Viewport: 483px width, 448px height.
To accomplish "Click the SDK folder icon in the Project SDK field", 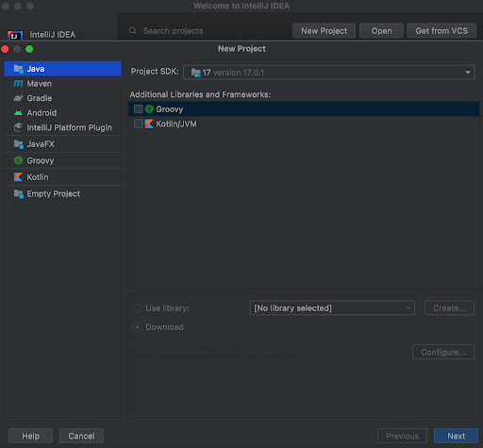I will 196,73.
